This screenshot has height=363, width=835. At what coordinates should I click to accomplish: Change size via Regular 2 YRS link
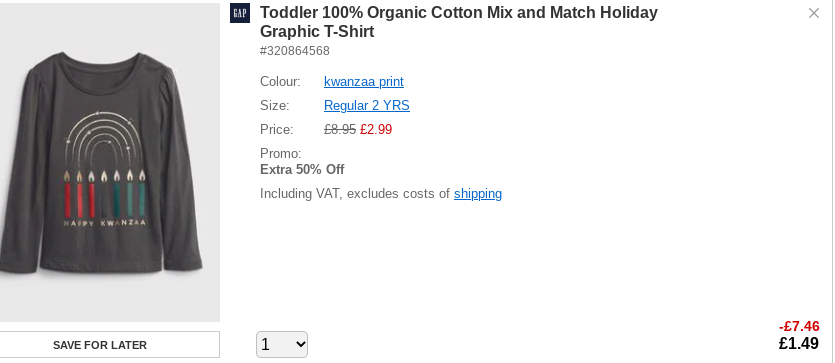click(x=367, y=105)
